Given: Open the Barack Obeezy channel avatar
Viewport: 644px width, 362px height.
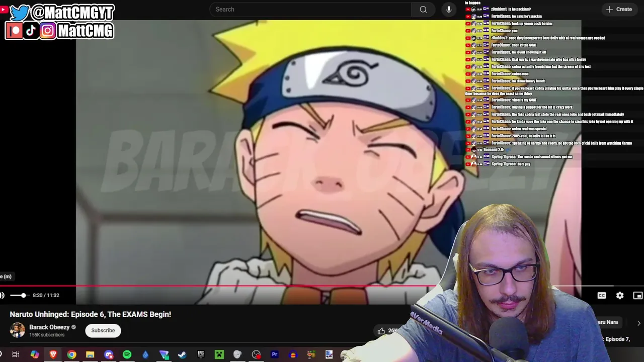Looking at the screenshot, I should [x=18, y=330].
